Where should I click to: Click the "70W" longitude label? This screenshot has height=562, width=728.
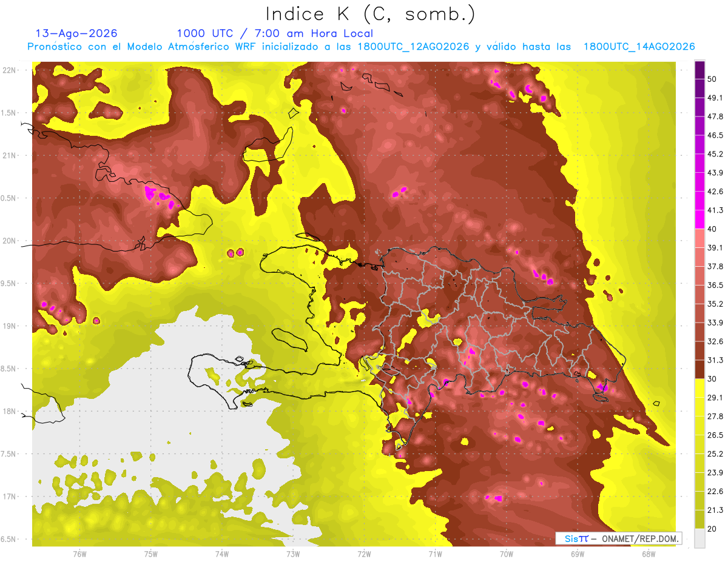click(507, 554)
